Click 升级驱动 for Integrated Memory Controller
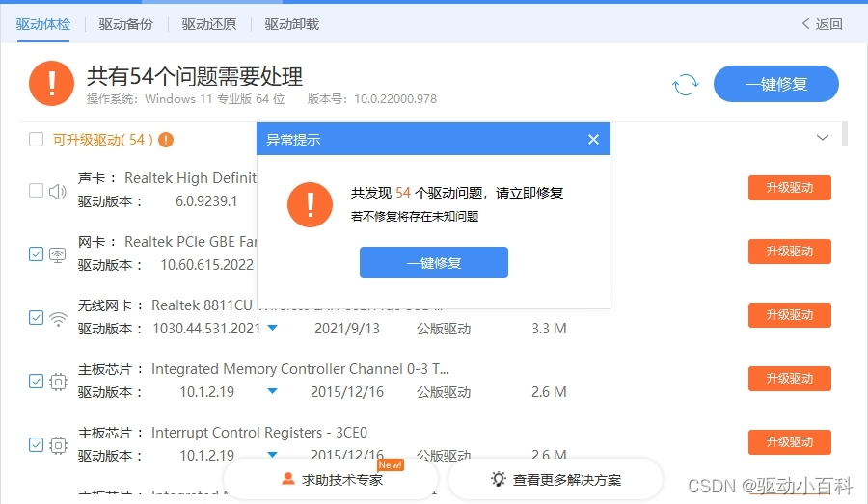Screen dimensions: 868x504 tap(789, 379)
